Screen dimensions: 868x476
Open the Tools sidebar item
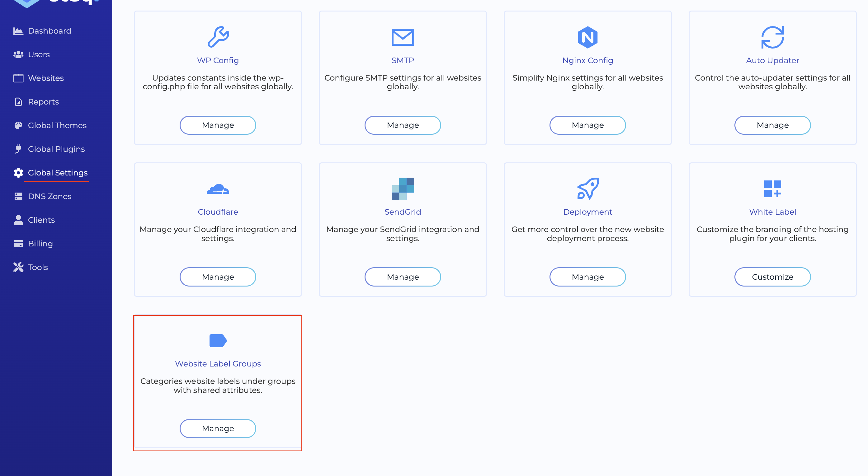pyautogui.click(x=38, y=267)
